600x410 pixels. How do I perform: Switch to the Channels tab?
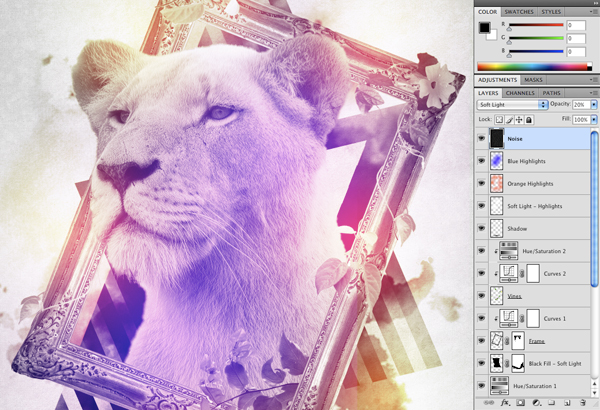[x=520, y=93]
